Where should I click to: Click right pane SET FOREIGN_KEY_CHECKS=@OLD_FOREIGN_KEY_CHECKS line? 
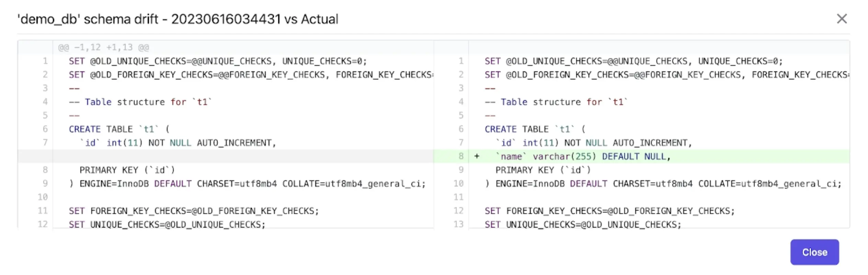[610, 211]
